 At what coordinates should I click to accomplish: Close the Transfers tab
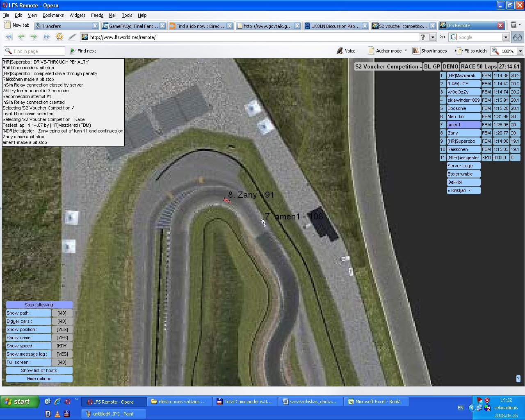[x=95, y=26]
